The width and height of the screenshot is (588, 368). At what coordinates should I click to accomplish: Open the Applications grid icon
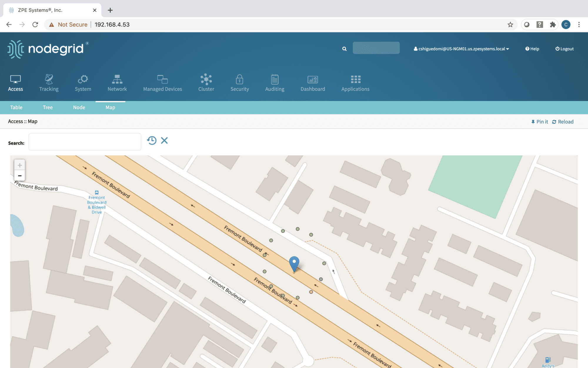click(x=355, y=79)
